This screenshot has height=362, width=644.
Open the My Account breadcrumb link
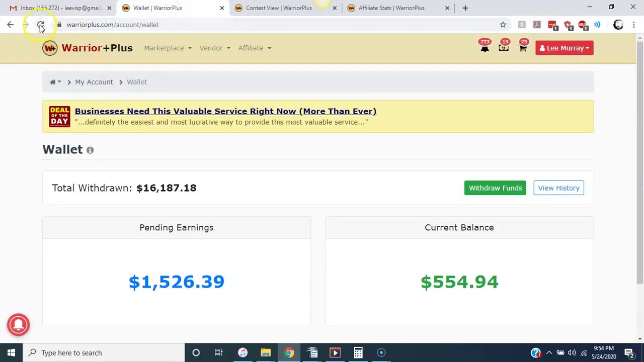(94, 82)
